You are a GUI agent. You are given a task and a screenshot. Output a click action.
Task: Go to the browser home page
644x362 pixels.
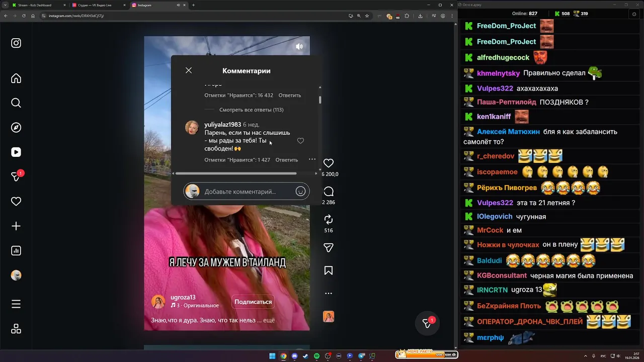point(33,16)
